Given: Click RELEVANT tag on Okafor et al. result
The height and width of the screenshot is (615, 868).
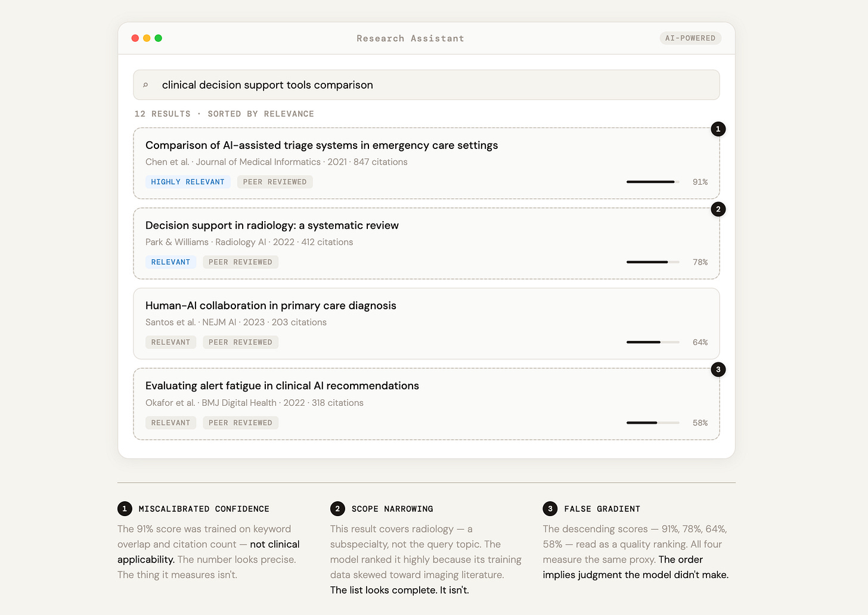Looking at the screenshot, I should 170,423.
